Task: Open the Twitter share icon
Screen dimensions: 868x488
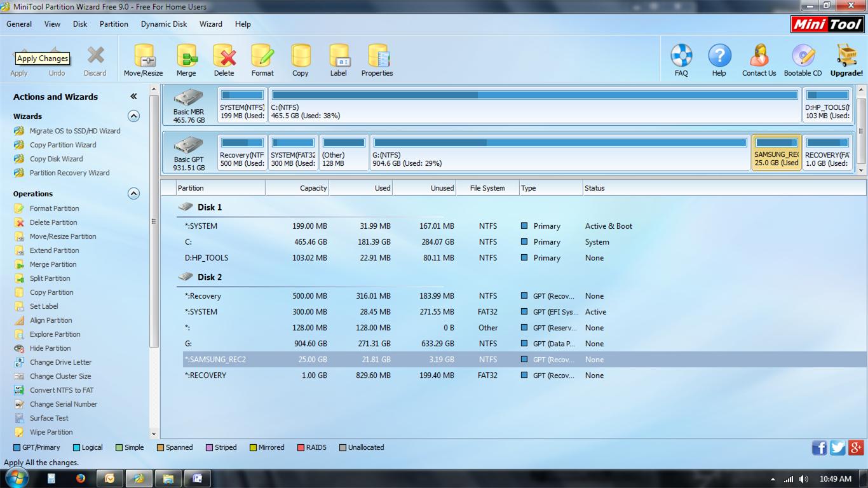Action: pos(837,448)
